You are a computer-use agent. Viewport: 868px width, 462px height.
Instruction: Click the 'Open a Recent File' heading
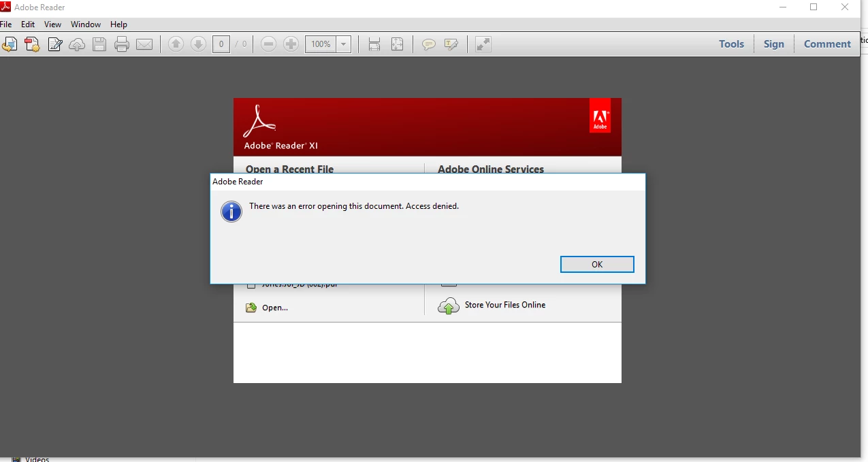tap(289, 169)
